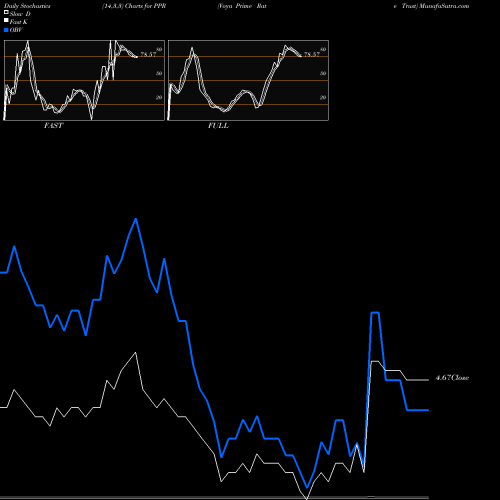Click the Slow D legend swatch

[x=6, y=12]
